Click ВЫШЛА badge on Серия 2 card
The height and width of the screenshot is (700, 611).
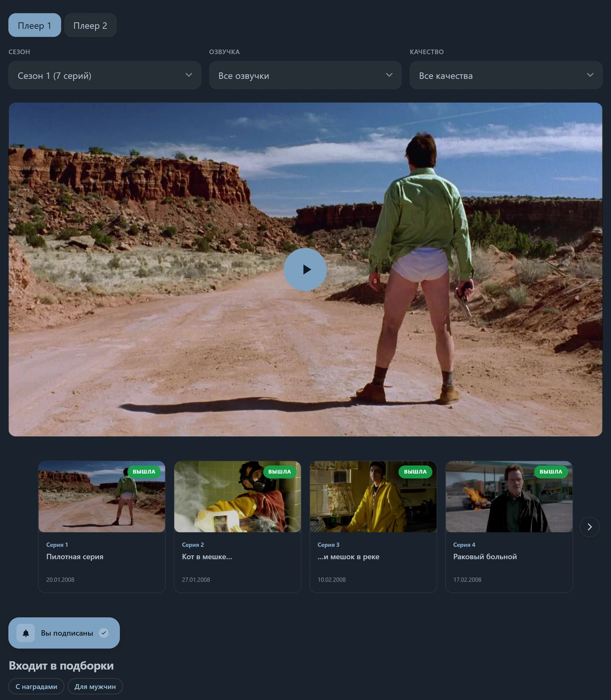point(280,472)
